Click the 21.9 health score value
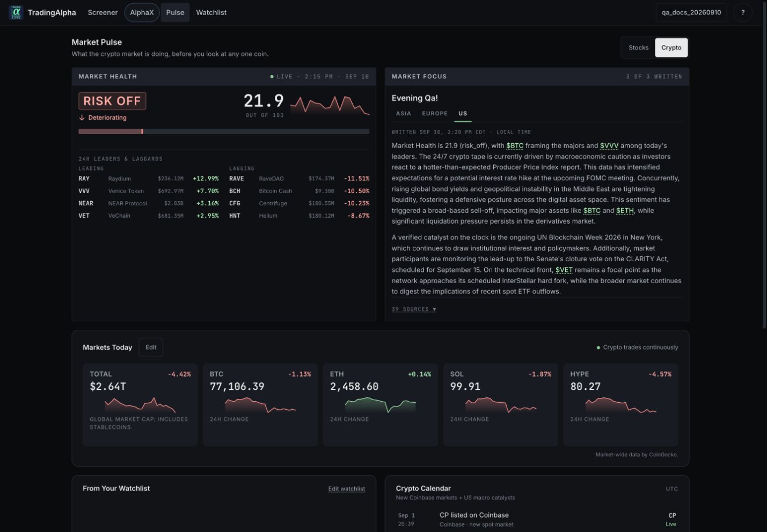 coord(264,101)
